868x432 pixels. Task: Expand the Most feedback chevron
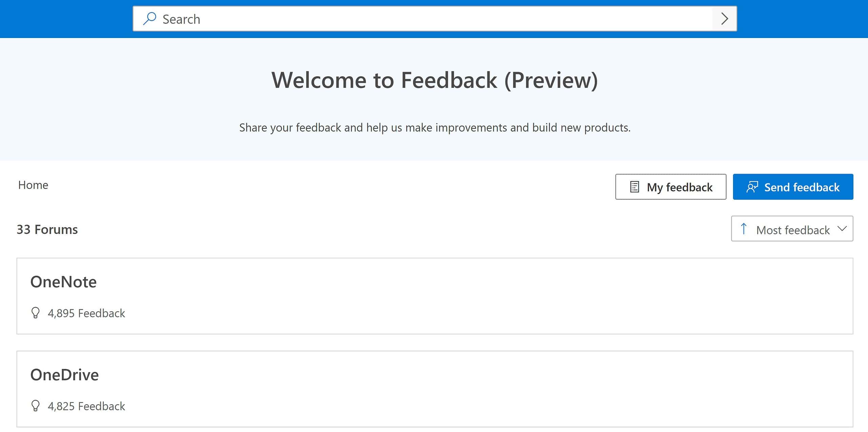tap(842, 229)
